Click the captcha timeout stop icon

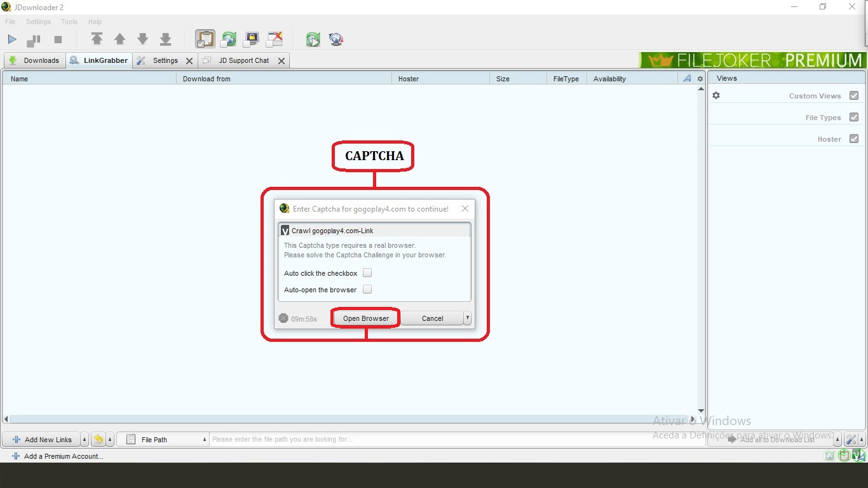tap(283, 318)
